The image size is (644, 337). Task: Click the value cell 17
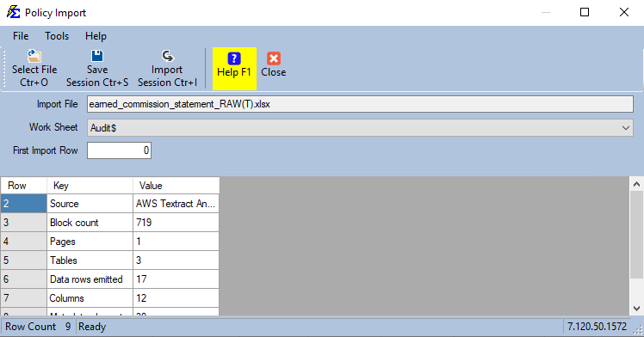(x=176, y=279)
